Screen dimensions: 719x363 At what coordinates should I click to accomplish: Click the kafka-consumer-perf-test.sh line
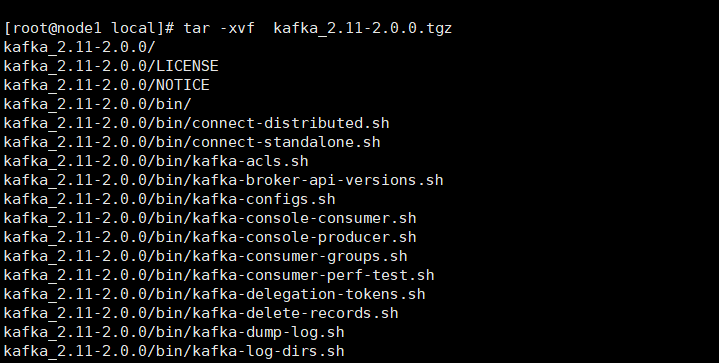click(219, 275)
